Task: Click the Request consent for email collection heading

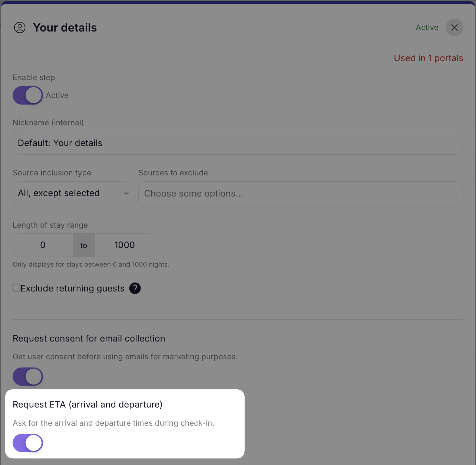Action: (x=89, y=338)
